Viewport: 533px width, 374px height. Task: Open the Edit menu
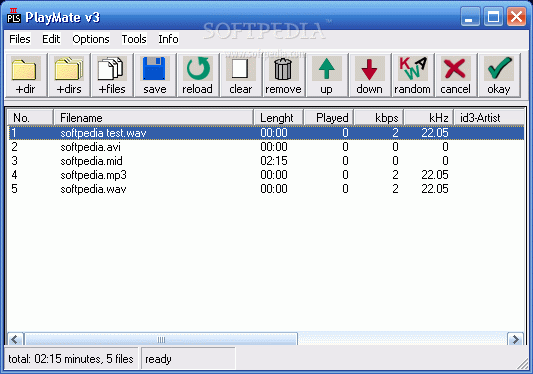51,39
